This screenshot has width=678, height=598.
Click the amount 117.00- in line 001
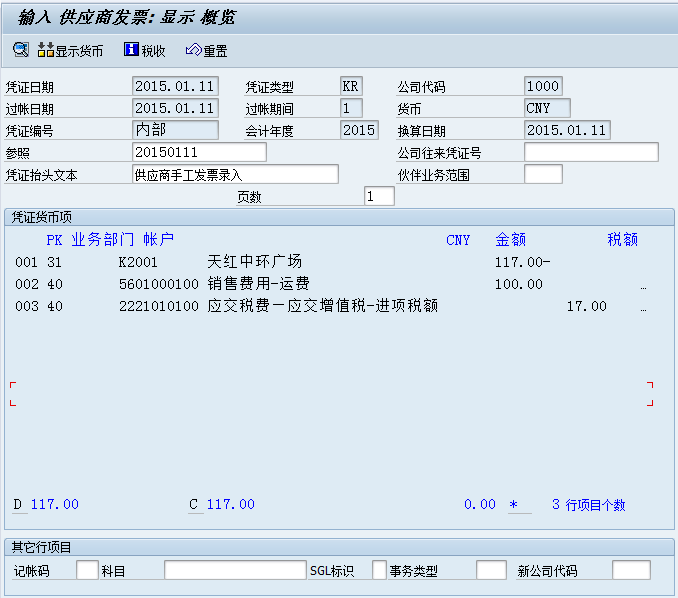(x=522, y=262)
